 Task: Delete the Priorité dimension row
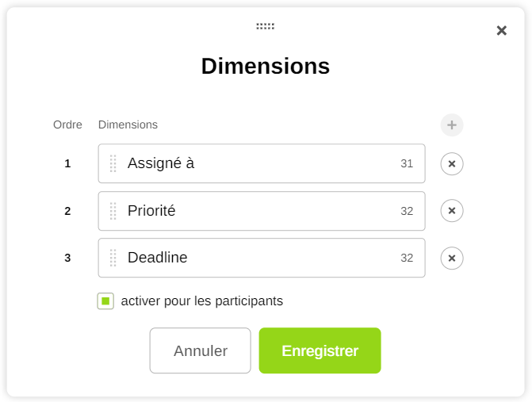coord(452,211)
